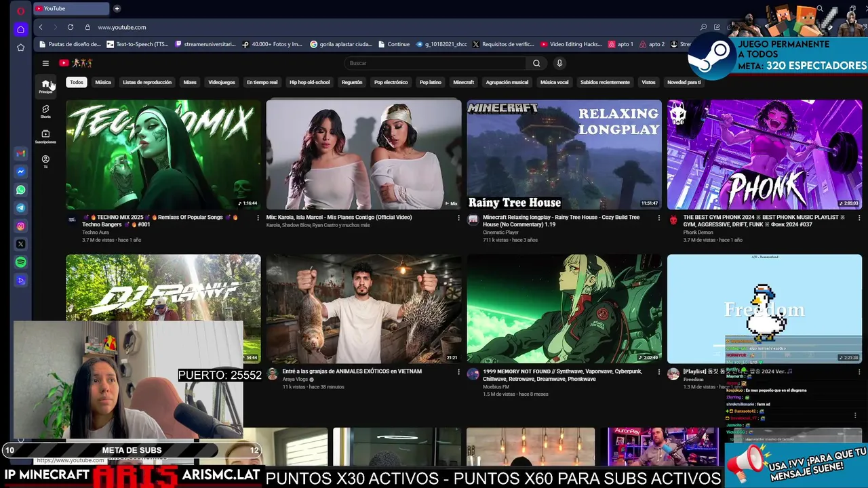
Task: Start voice search with the microphone icon
Action: 559,63
